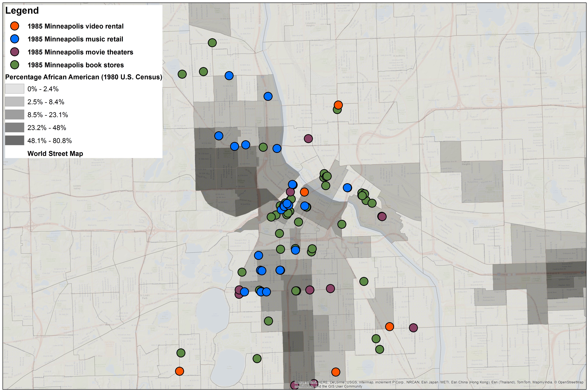Click the westernmost orange video rental marker
588x392 pixels.
pos(180,371)
